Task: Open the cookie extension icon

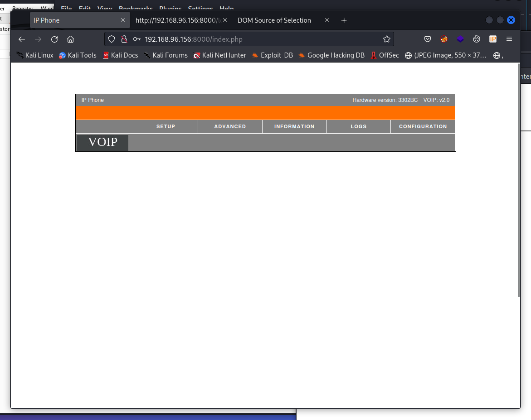Action: click(x=477, y=39)
